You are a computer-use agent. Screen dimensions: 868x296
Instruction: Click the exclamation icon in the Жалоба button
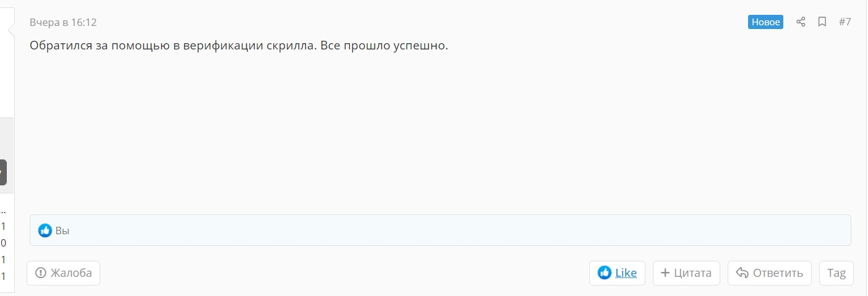pyautogui.click(x=41, y=273)
